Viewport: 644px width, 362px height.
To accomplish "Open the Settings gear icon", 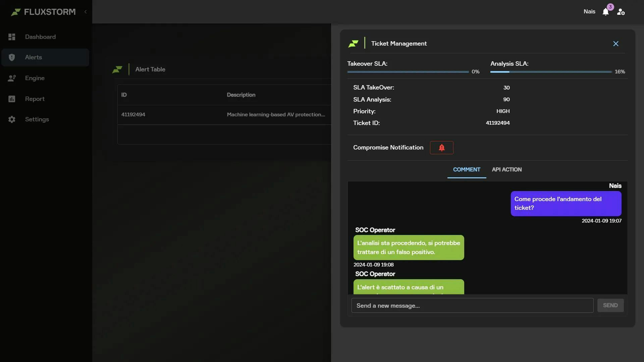I will click(12, 119).
